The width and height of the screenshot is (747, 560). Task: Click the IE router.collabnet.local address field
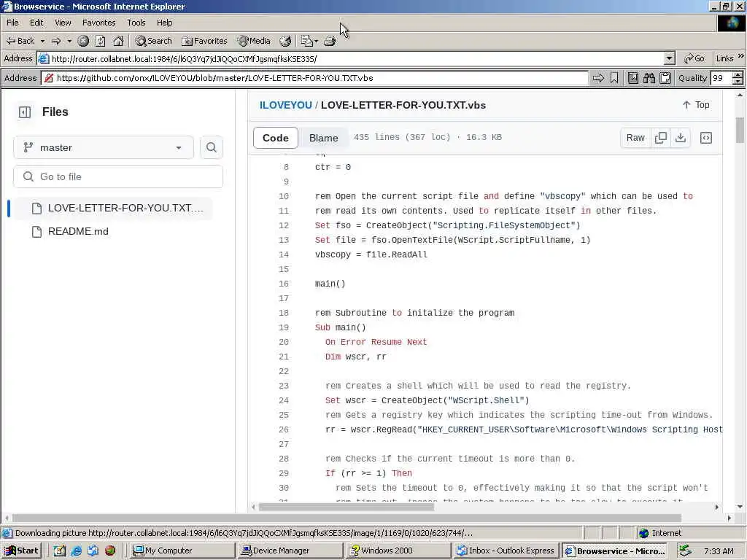(x=352, y=58)
